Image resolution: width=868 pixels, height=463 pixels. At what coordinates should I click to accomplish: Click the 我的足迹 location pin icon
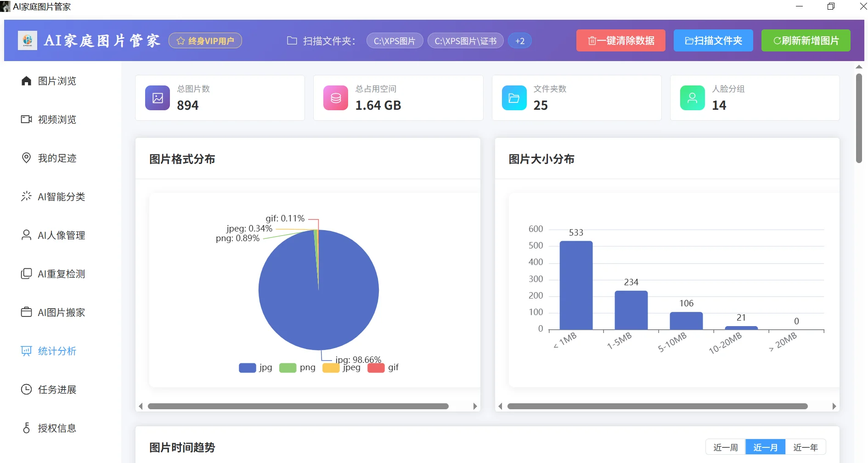(26, 158)
